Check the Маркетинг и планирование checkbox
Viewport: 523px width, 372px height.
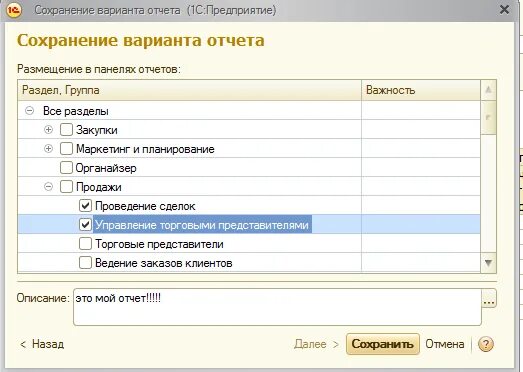(x=66, y=149)
